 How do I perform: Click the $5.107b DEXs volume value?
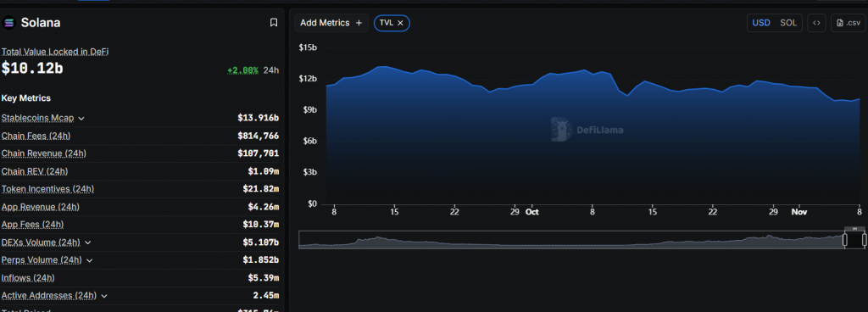261,242
